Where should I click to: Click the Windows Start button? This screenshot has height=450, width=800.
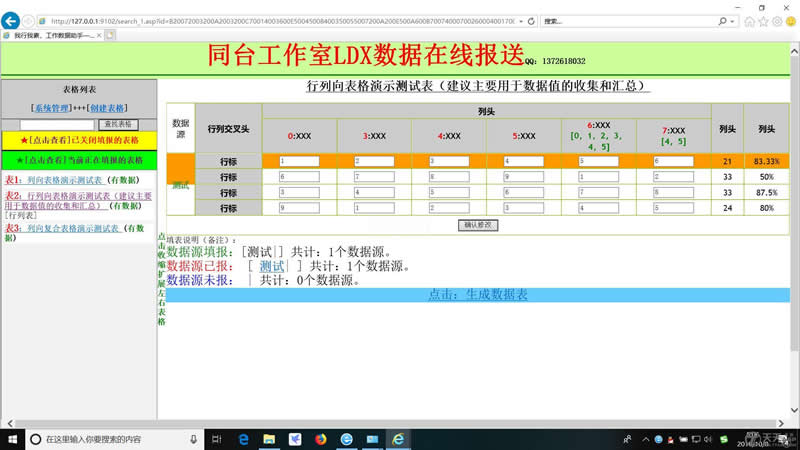pyautogui.click(x=10, y=439)
